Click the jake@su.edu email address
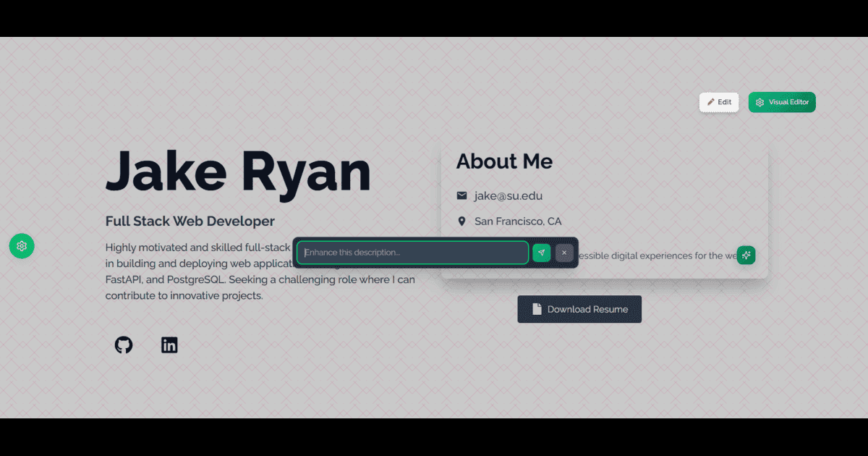868x456 pixels. click(x=508, y=195)
